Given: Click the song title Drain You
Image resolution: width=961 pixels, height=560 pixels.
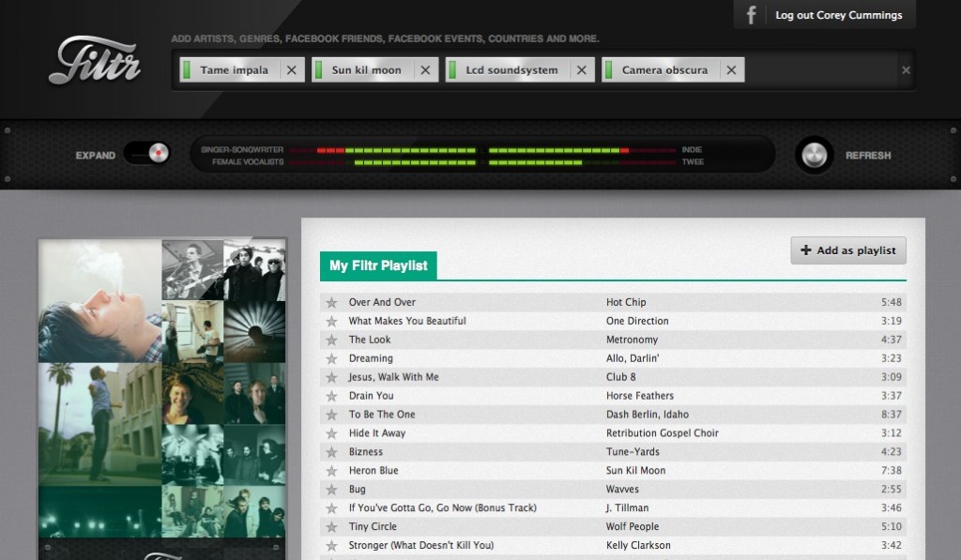Looking at the screenshot, I should [371, 396].
